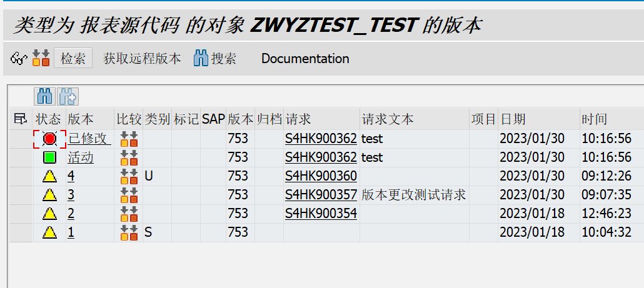Click test request text in 活动 row
The height and width of the screenshot is (288, 644).
(x=372, y=157)
